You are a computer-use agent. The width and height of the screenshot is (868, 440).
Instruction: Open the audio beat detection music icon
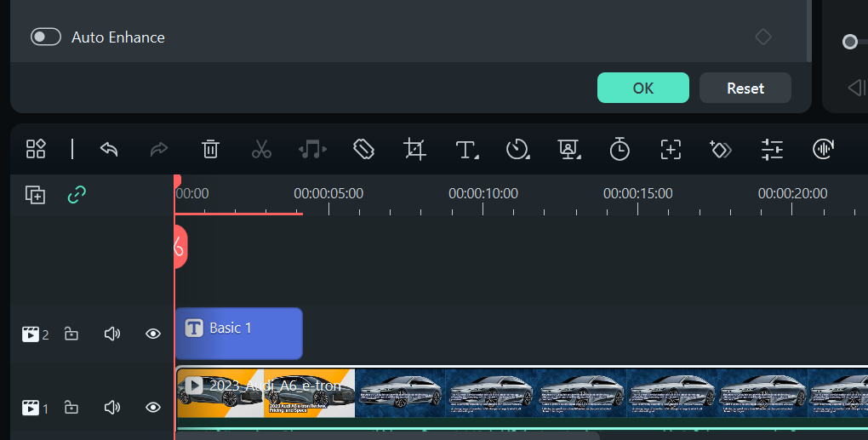point(312,149)
